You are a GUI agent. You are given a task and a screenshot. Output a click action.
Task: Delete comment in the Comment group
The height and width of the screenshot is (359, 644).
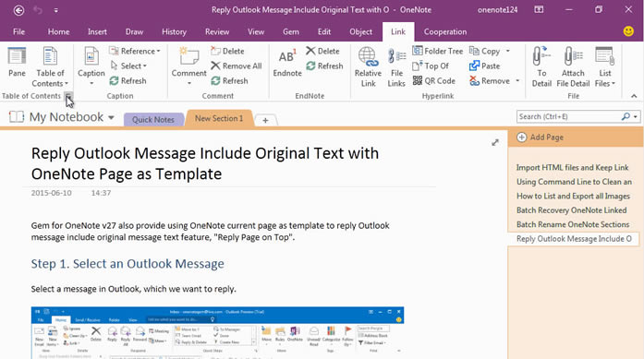click(x=227, y=51)
